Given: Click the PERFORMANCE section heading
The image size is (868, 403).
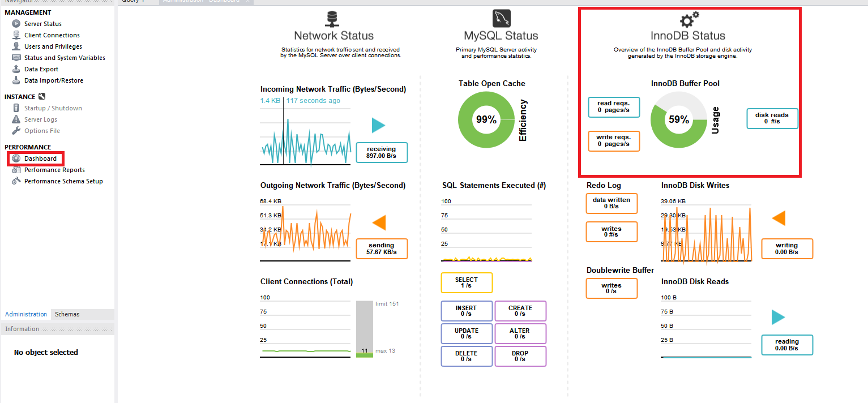Looking at the screenshot, I should pos(28,147).
